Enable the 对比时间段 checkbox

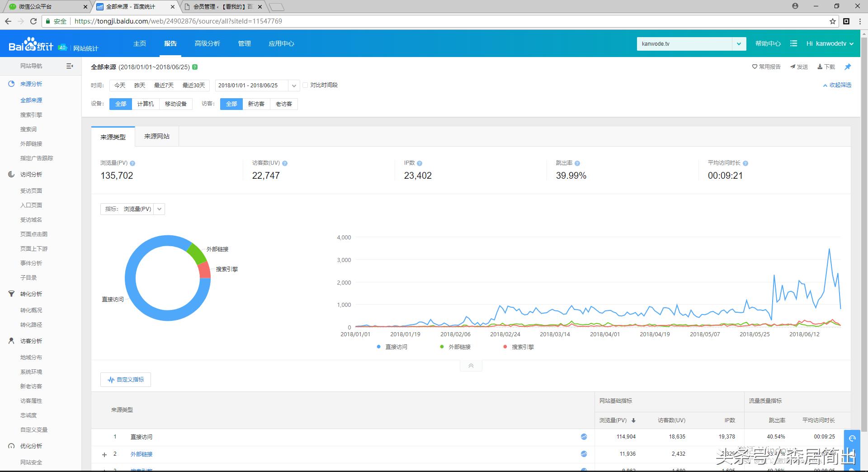click(305, 85)
